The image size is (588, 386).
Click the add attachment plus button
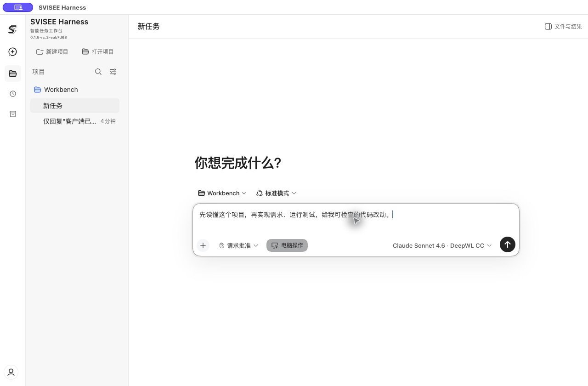point(203,245)
